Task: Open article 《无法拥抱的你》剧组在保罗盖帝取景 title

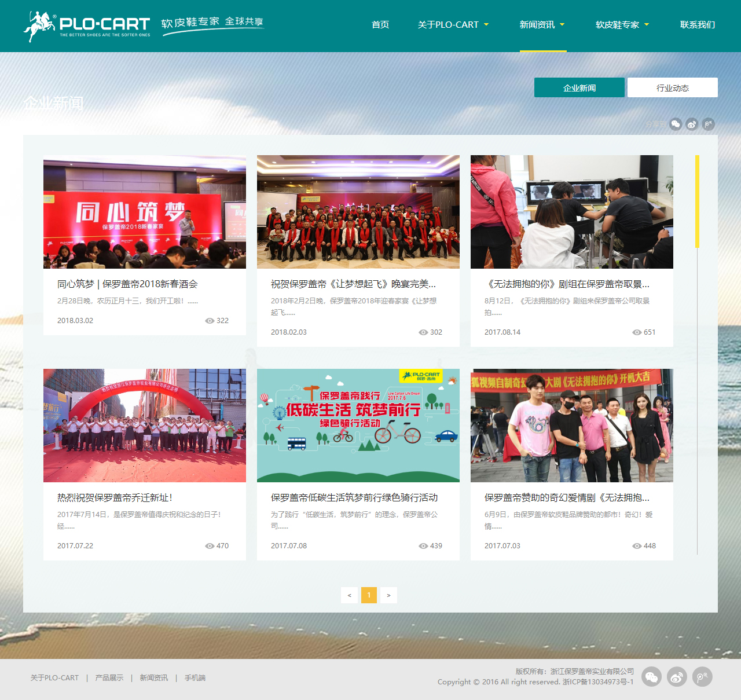Action: (567, 284)
